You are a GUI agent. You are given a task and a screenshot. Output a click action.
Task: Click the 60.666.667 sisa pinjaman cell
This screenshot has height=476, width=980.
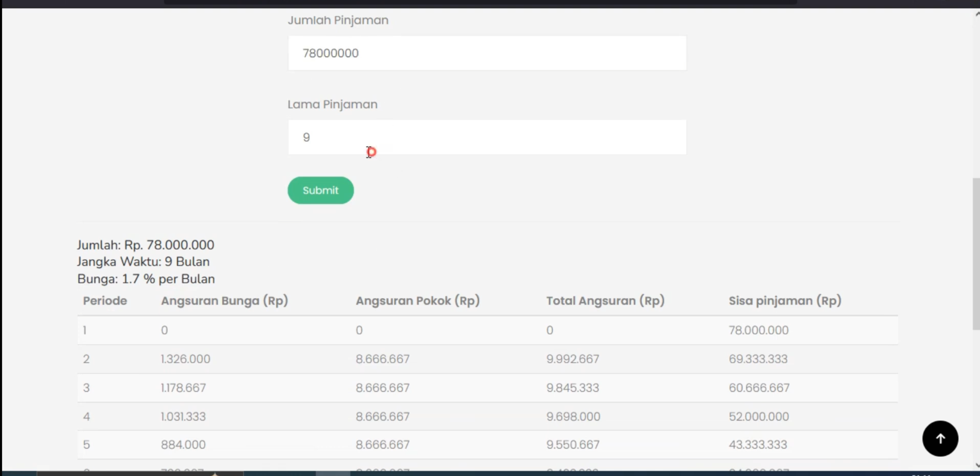click(x=759, y=387)
